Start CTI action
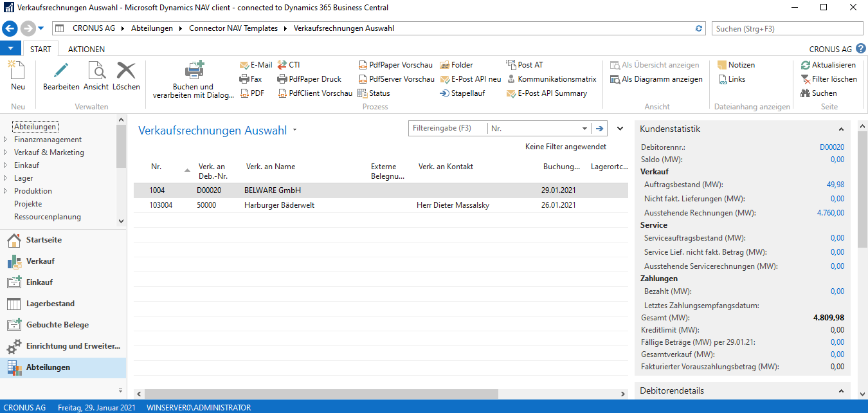868x413 pixels. pyautogui.click(x=289, y=65)
